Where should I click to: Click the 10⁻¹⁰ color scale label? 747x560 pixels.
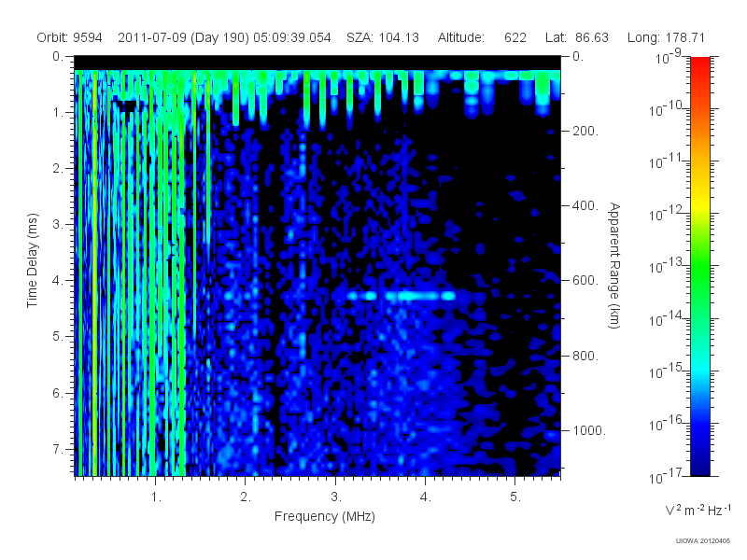coord(667,109)
